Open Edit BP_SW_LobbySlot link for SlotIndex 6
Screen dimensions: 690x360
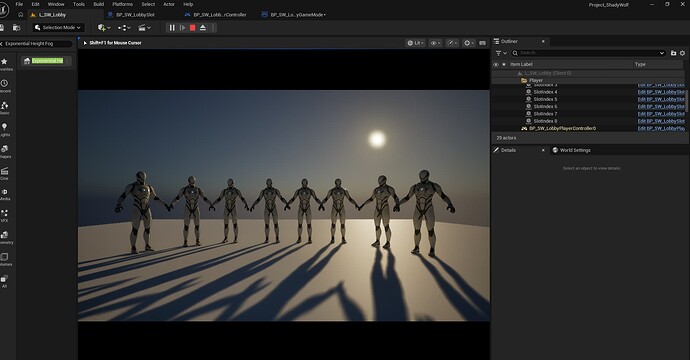click(x=661, y=107)
